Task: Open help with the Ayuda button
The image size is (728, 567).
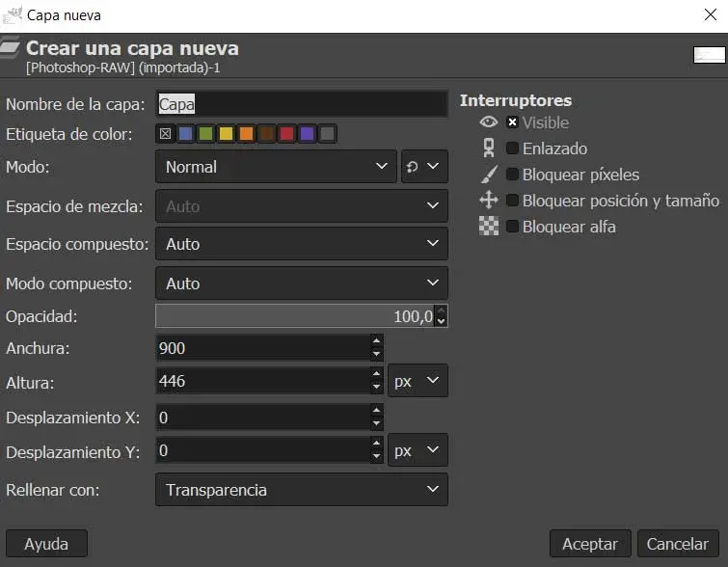Action: tap(46, 544)
